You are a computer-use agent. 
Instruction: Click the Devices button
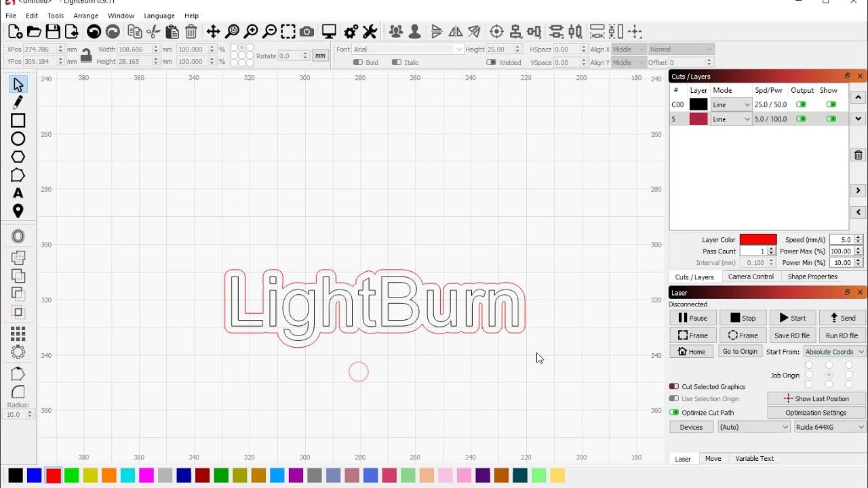click(x=692, y=427)
